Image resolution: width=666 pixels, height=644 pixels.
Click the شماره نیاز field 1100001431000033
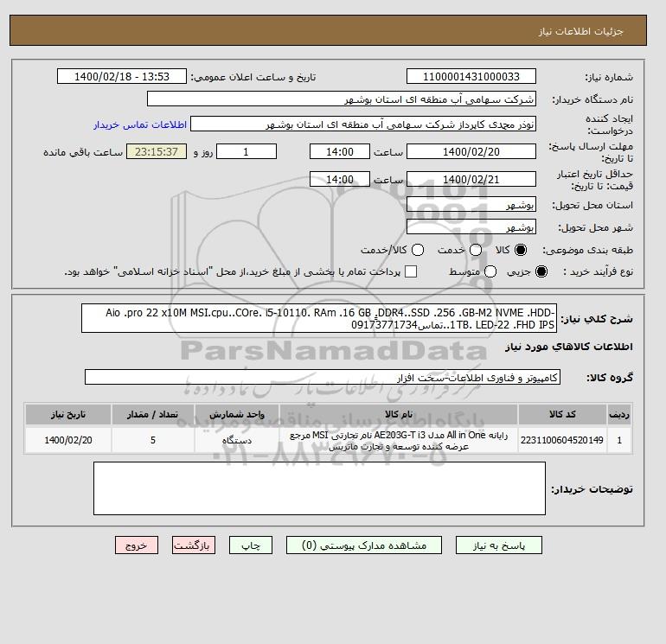click(x=471, y=76)
